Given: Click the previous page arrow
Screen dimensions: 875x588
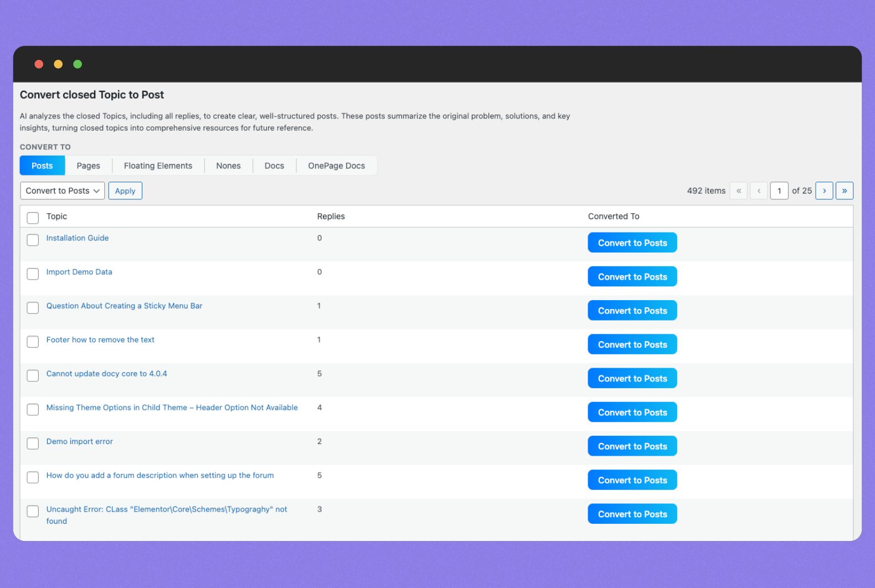Looking at the screenshot, I should point(759,190).
